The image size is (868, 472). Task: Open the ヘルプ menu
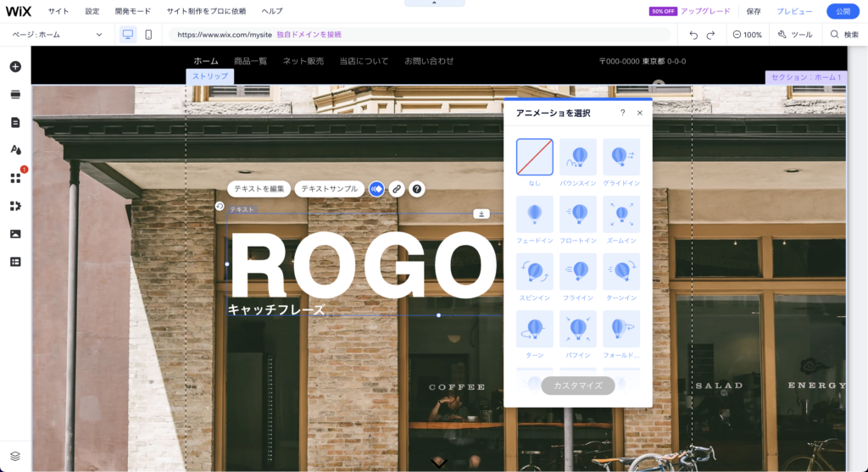272,11
